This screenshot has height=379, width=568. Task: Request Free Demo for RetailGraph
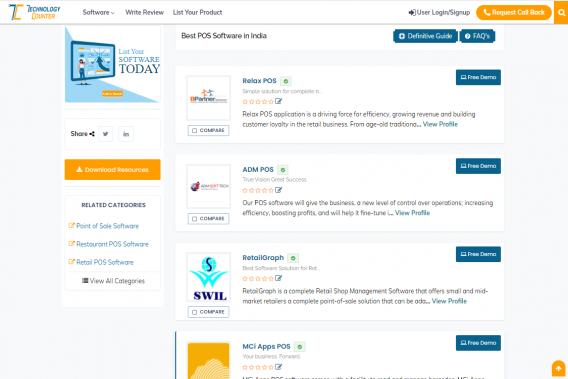tap(478, 254)
